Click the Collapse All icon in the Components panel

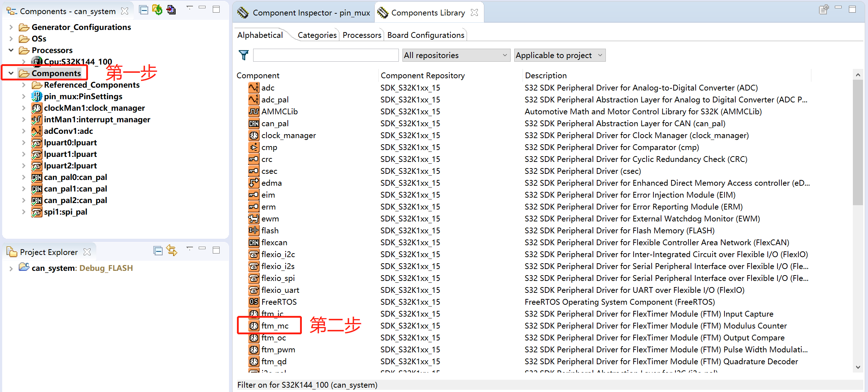(144, 10)
